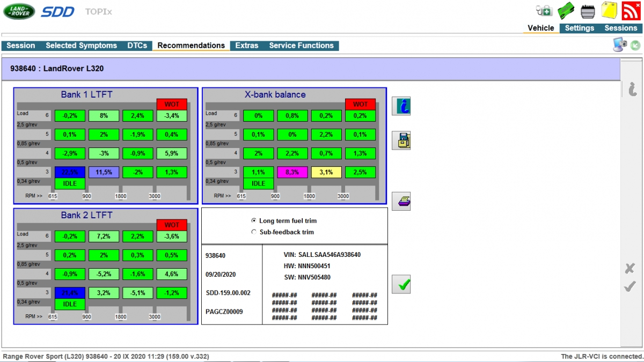Click the red WOT cell in Bank 2 LTFT
The width and height of the screenshot is (644, 362).
point(172,225)
